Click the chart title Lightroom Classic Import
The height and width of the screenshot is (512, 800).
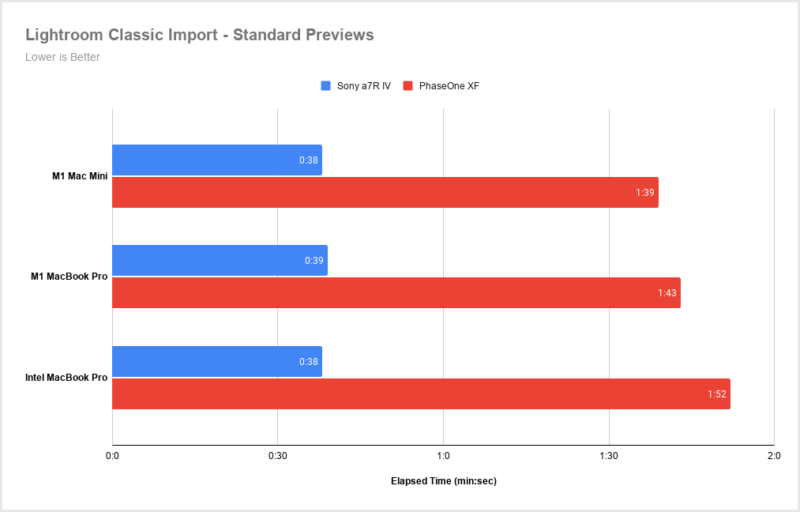pyautogui.click(x=200, y=35)
